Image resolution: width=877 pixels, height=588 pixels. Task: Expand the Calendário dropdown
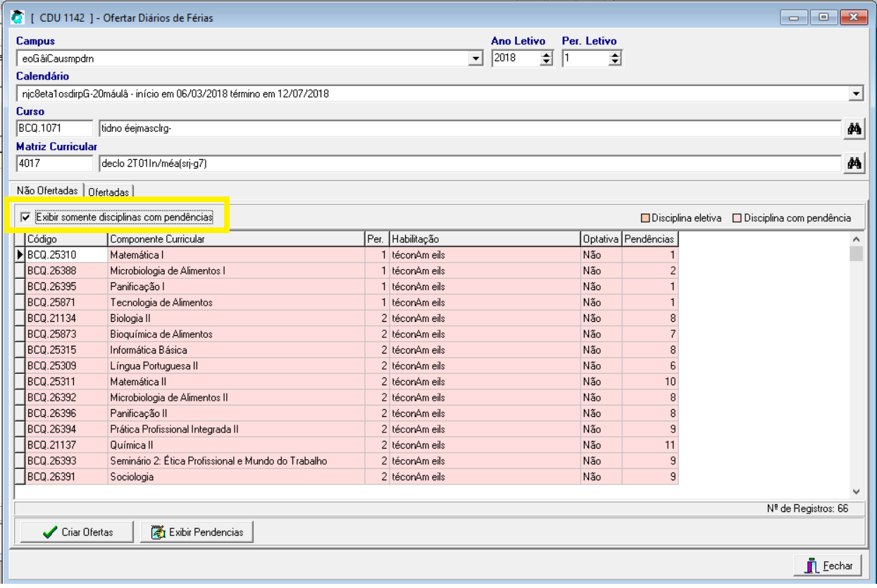(856, 94)
